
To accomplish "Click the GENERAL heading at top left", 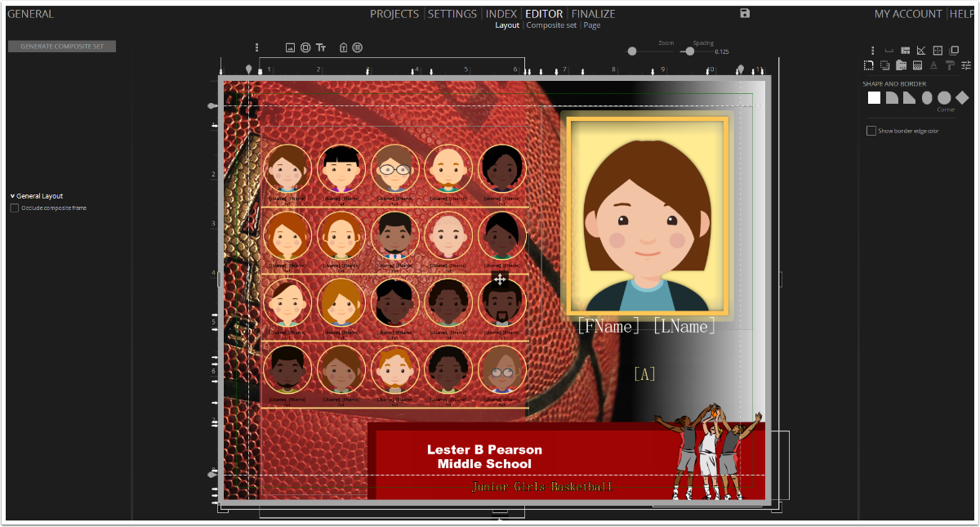I will click(x=30, y=14).
